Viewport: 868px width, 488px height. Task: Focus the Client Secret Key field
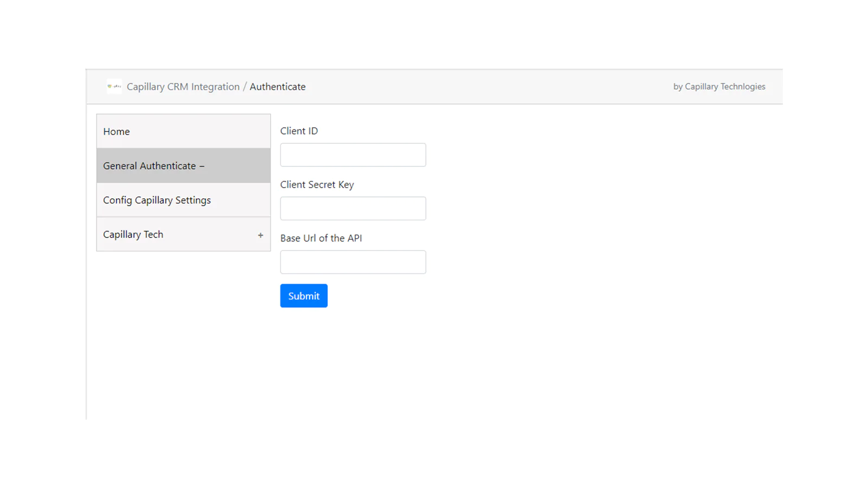coord(353,208)
